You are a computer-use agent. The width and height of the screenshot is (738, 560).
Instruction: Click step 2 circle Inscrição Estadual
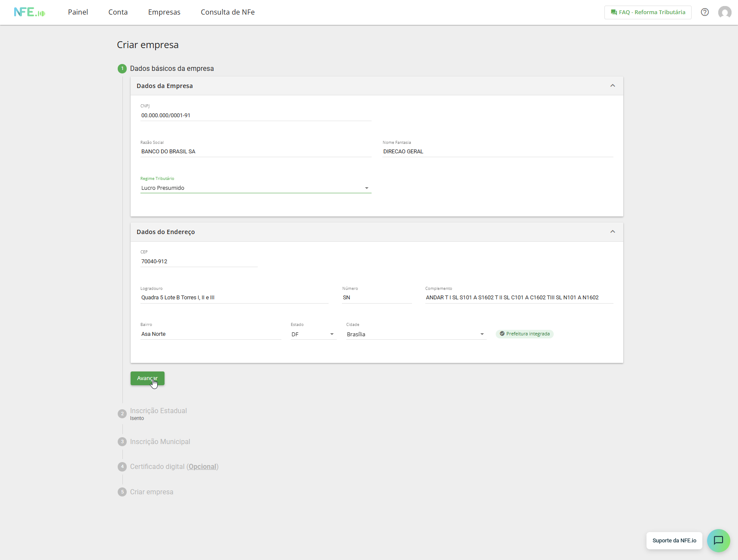(122, 414)
